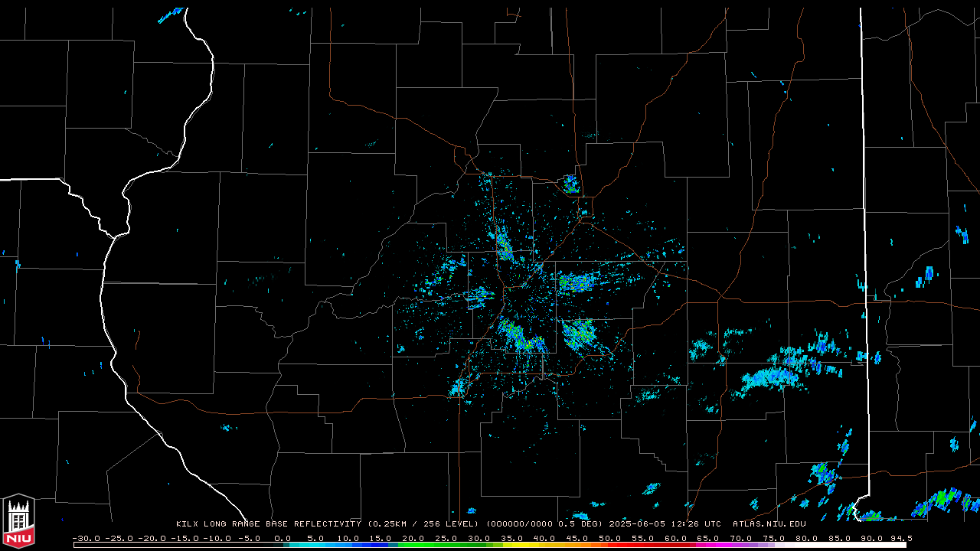Click the 20.0 scale label
Viewport: 980px width, 551px height.
[413, 538]
